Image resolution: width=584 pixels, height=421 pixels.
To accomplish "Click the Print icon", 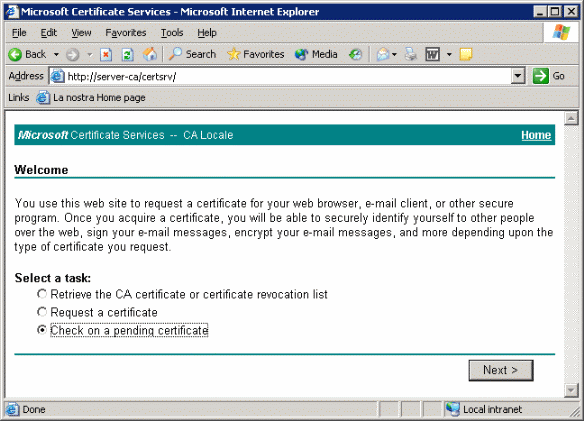I will click(x=411, y=54).
